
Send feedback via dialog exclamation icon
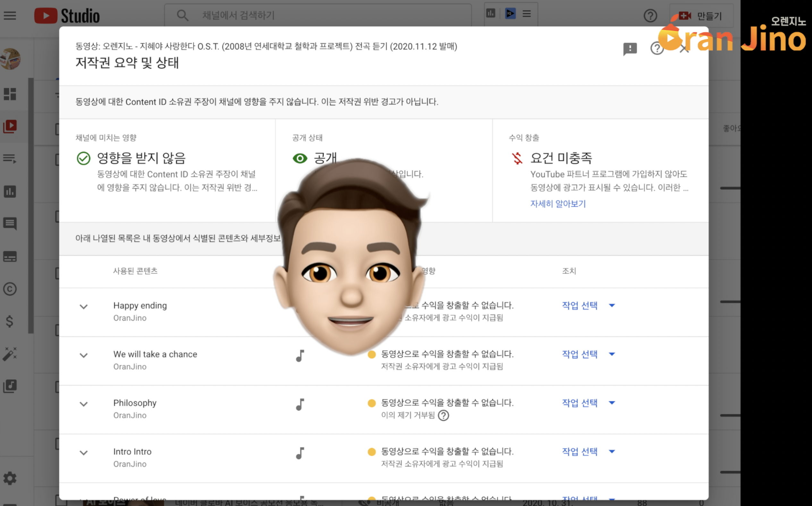click(630, 49)
